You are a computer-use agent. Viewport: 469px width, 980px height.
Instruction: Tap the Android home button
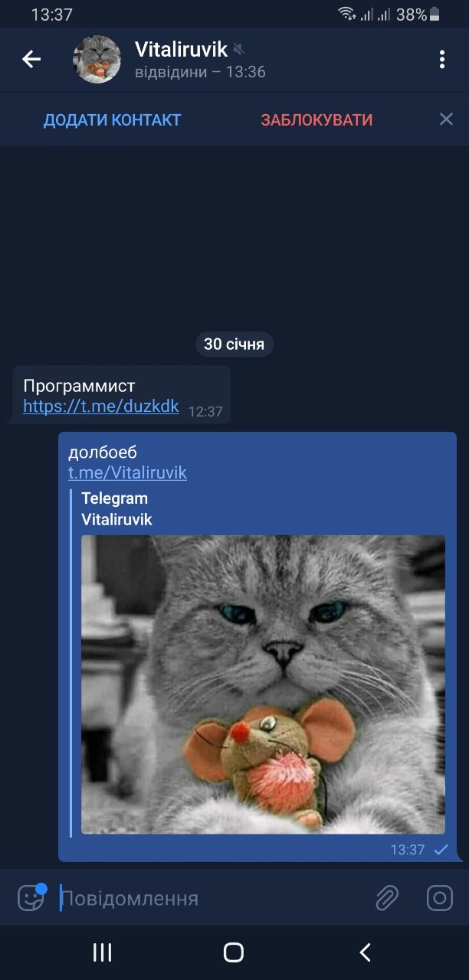tap(234, 952)
